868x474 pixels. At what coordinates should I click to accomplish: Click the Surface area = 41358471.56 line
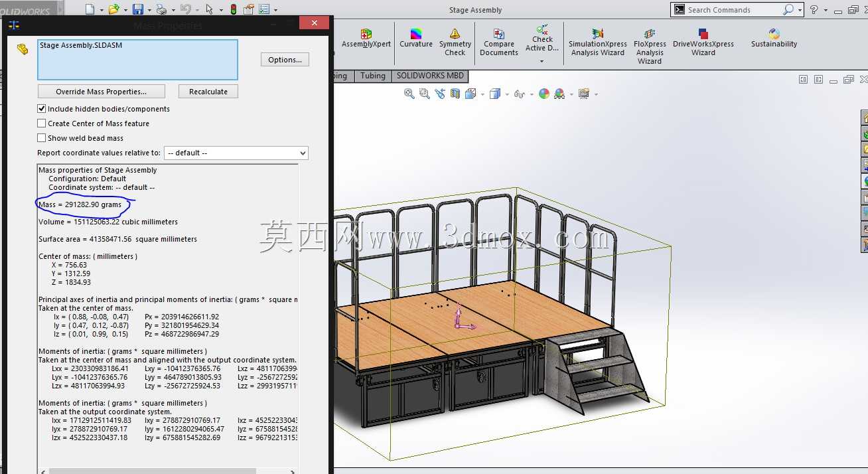coord(117,239)
